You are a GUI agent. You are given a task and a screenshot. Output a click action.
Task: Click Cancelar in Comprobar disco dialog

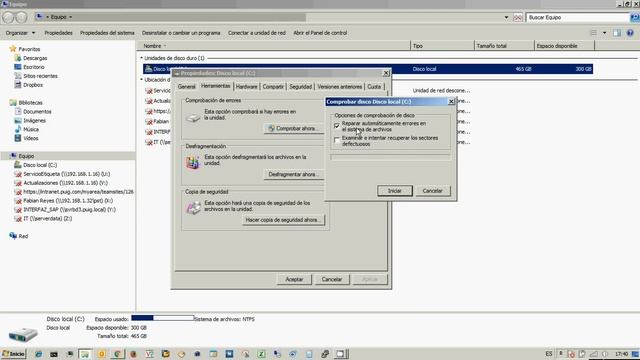point(433,191)
